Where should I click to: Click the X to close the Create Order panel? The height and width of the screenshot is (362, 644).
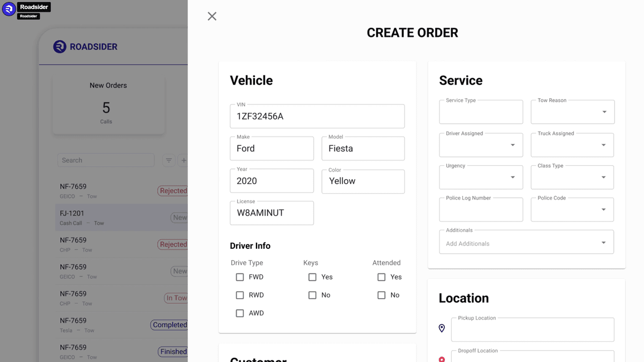click(211, 16)
